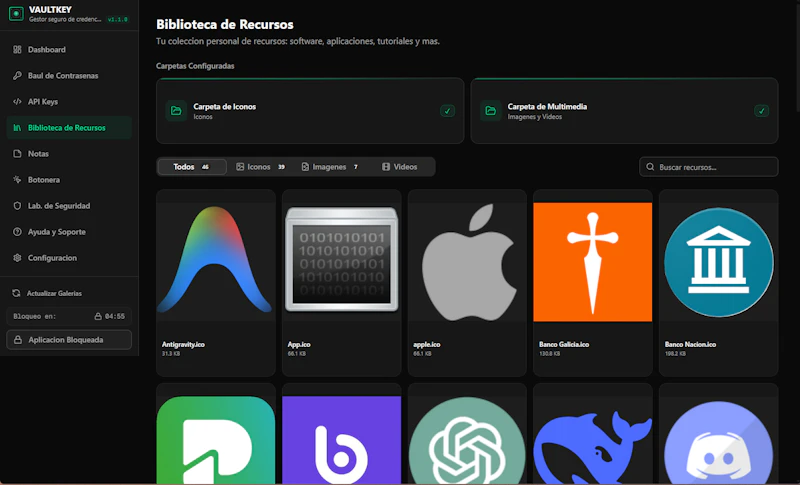Open the Dashboard section

pyautogui.click(x=69, y=49)
